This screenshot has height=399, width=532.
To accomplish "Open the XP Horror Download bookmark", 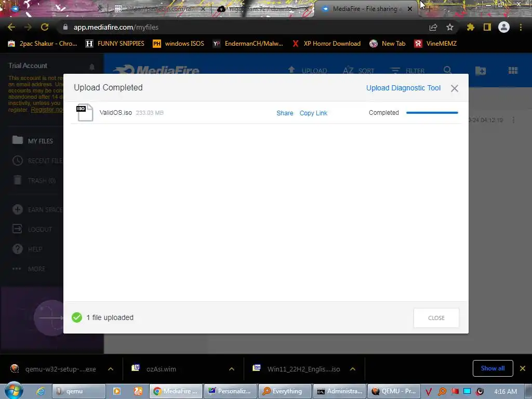I will tap(326, 44).
